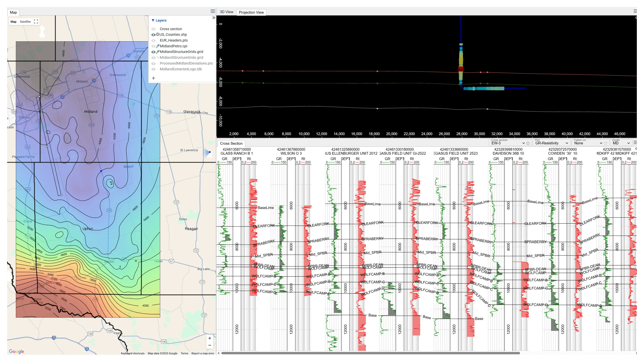
Task: Click well ID 42461325860000
Action: tap(345, 149)
